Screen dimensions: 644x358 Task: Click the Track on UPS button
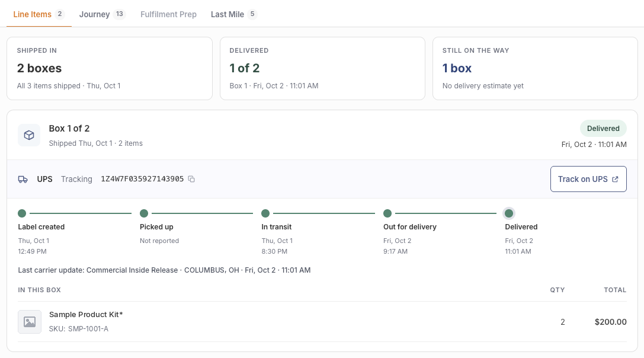588,179
